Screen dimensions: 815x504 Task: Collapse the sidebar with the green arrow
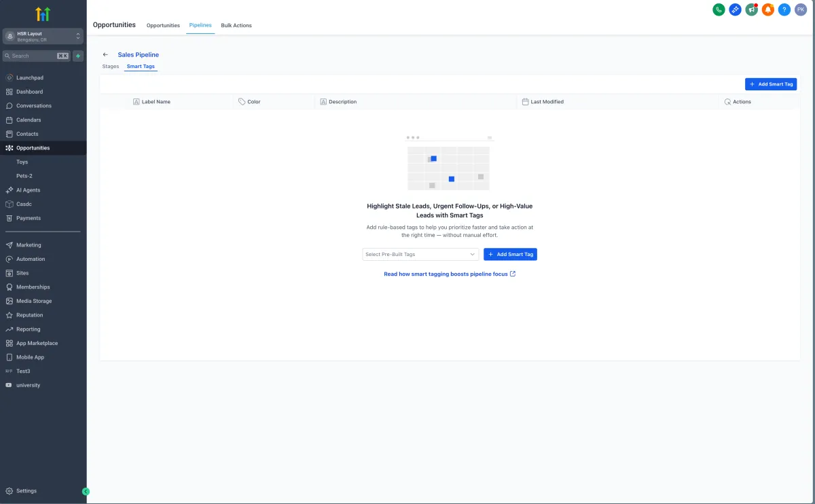point(86,491)
